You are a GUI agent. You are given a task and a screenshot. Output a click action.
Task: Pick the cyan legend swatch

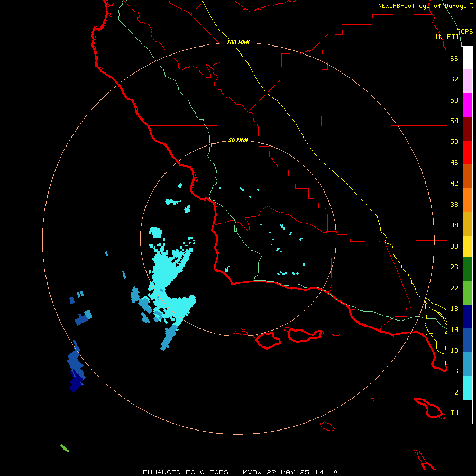point(467,388)
